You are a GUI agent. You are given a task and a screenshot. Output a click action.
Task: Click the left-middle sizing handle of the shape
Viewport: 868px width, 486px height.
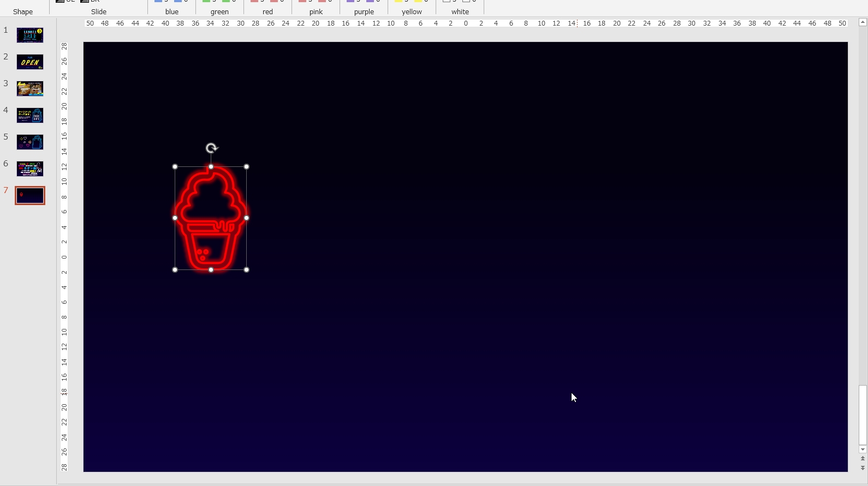tap(175, 218)
